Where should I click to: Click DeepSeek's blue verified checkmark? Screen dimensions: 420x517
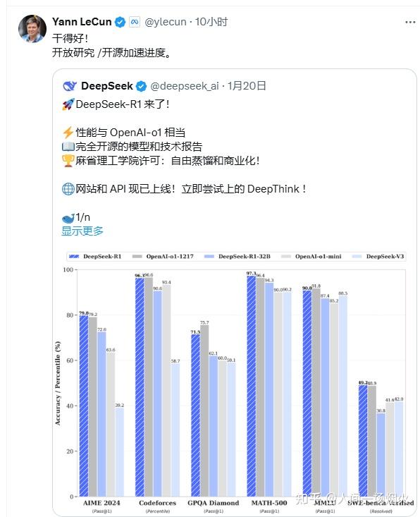tap(142, 86)
